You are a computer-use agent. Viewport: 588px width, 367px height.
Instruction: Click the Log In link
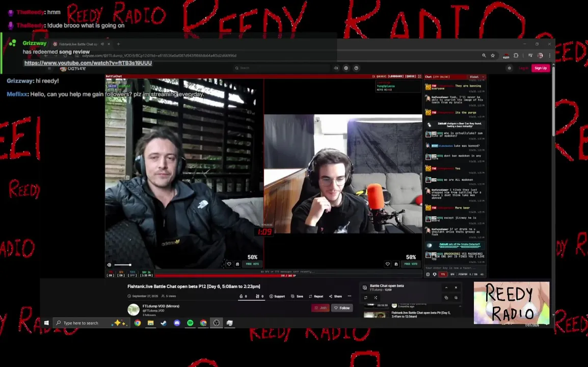point(523,68)
